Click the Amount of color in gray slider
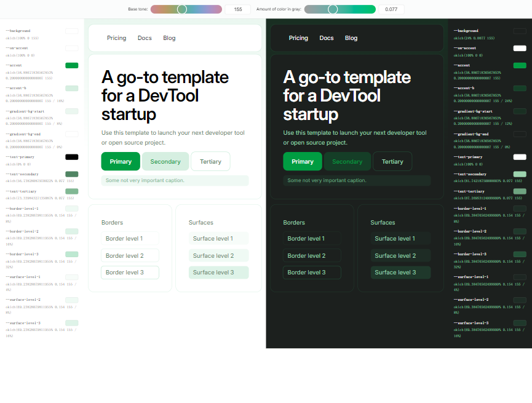532x403 pixels. click(339, 9)
